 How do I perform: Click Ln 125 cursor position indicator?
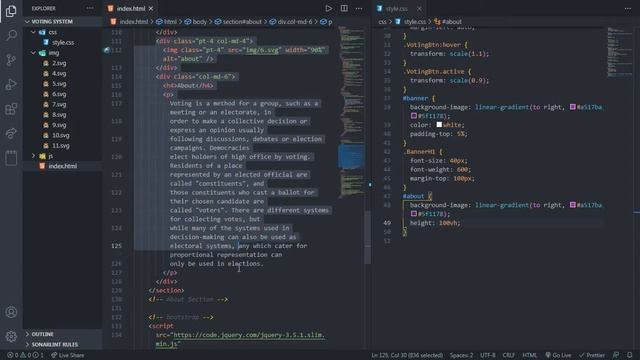point(407,355)
